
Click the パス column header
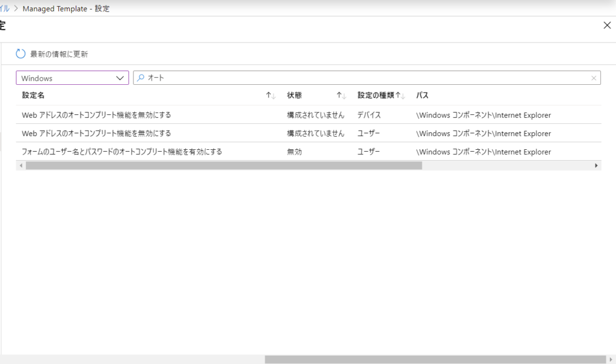point(422,95)
